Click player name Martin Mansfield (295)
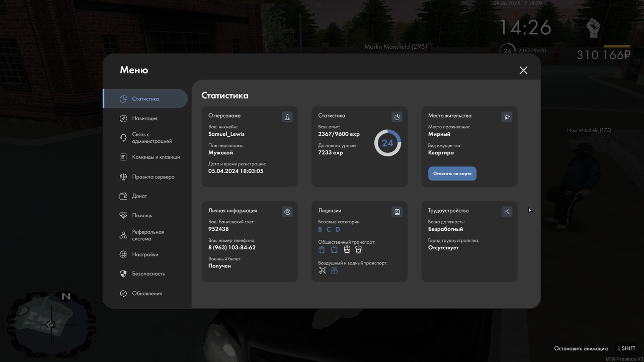The image size is (644, 362). click(x=395, y=46)
